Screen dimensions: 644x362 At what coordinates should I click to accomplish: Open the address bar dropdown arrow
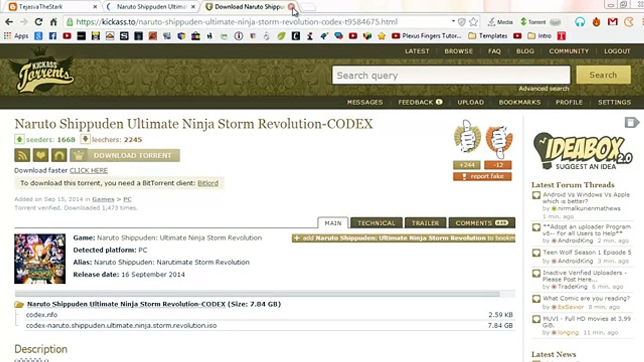click(453, 21)
